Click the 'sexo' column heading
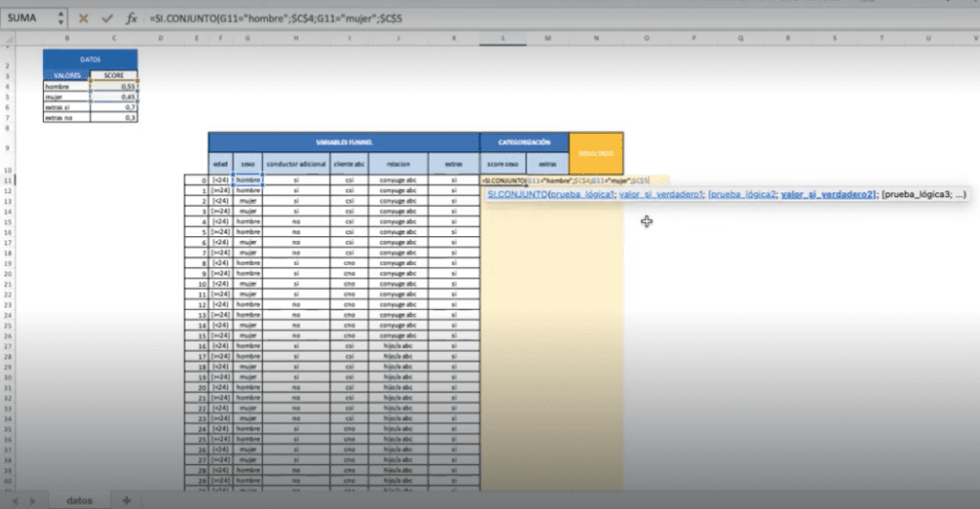This screenshot has width=980, height=509. [x=248, y=164]
